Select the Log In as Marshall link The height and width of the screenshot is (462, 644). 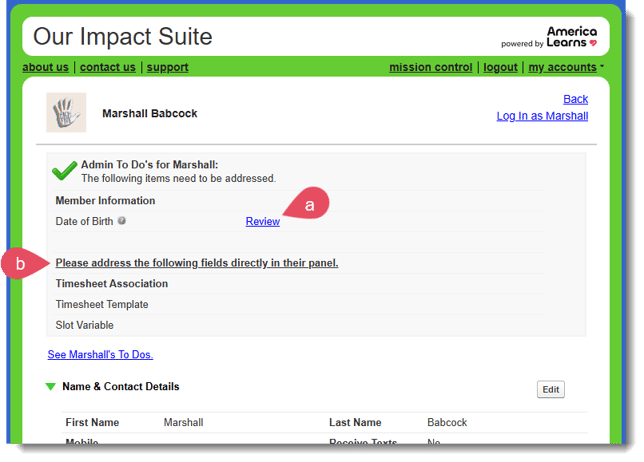542,116
